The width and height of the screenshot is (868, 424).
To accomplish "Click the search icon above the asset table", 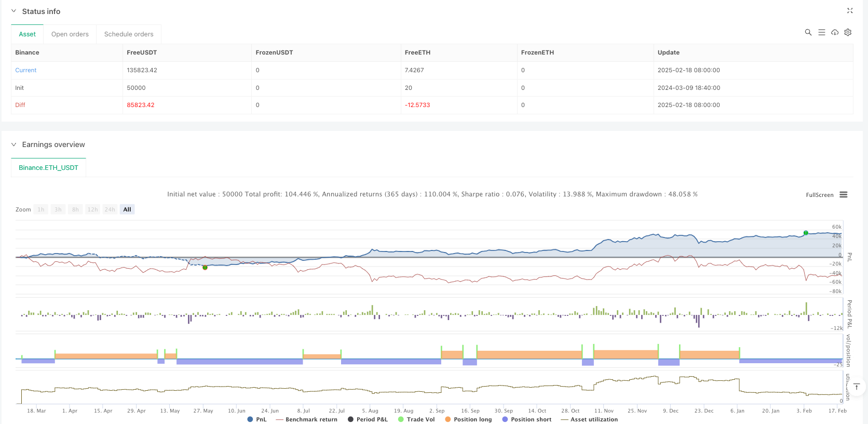I will point(808,32).
